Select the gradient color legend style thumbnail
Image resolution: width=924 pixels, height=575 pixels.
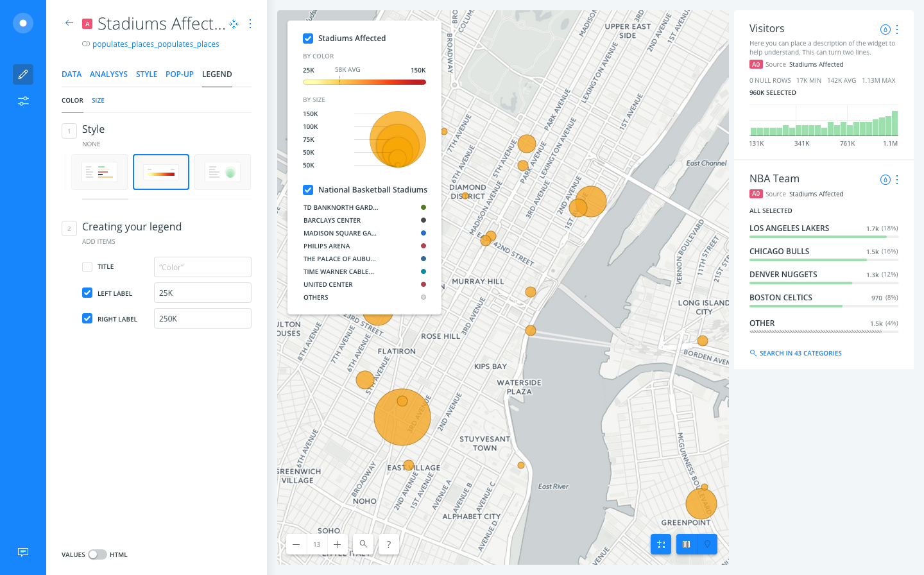click(160, 171)
